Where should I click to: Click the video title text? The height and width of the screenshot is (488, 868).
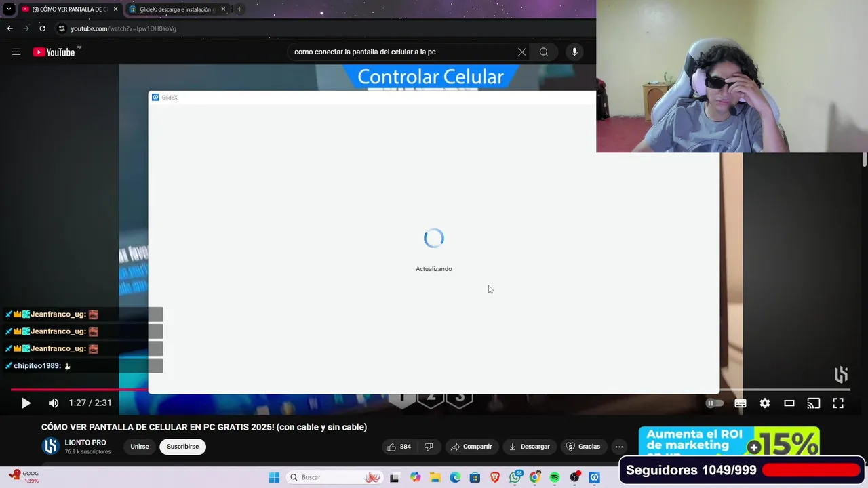(204, 427)
